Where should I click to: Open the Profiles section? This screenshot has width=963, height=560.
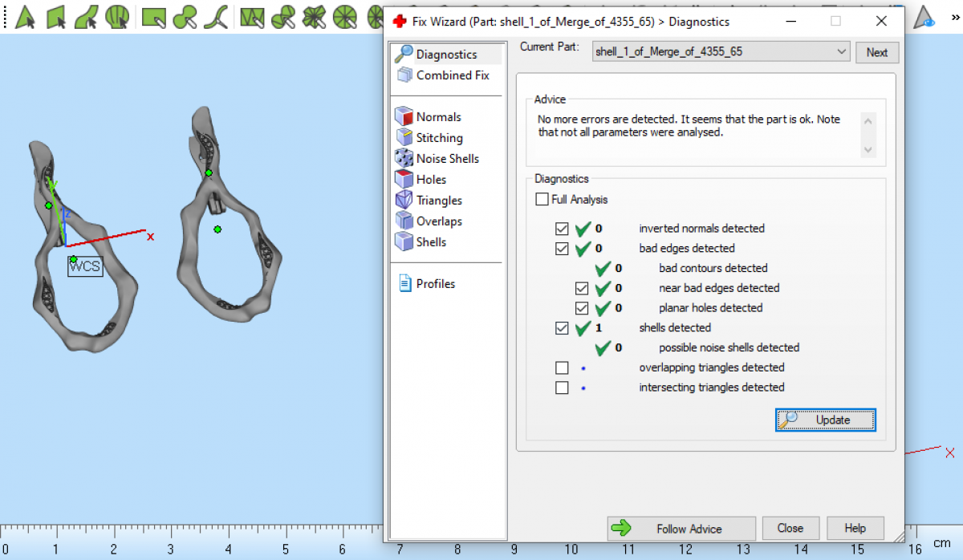coord(435,284)
